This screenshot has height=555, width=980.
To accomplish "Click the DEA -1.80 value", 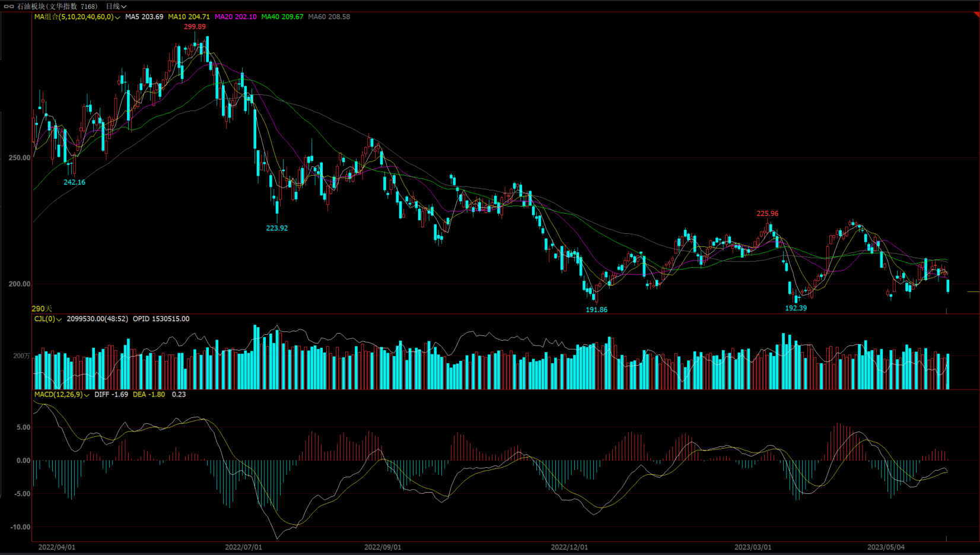I will click(149, 394).
